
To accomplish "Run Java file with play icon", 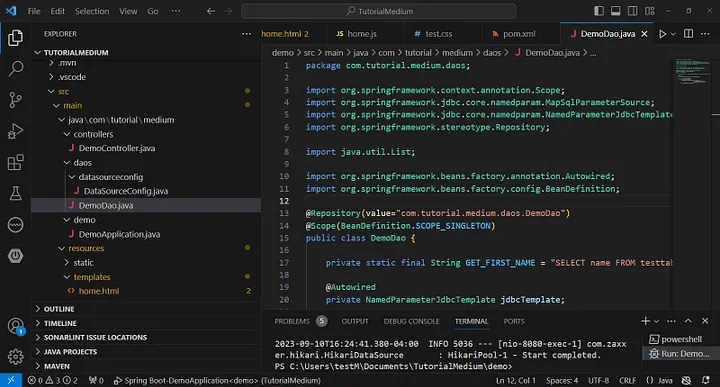I will (662, 34).
